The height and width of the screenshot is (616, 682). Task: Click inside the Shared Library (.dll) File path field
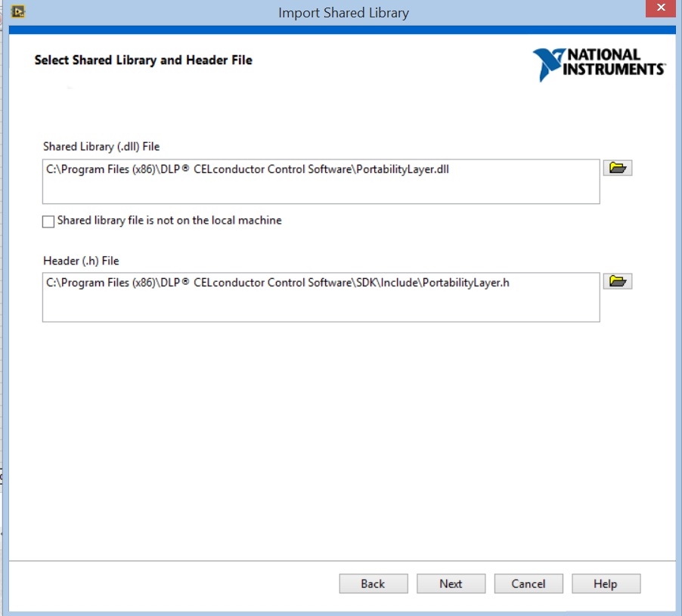pos(321,181)
